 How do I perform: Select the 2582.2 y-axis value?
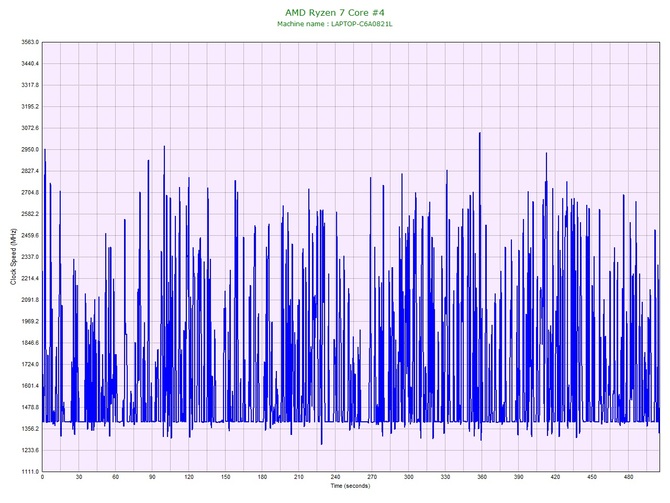[x=30, y=214]
